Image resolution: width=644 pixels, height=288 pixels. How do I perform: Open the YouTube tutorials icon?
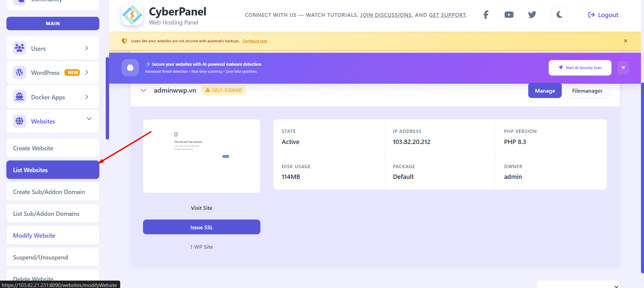[509, 15]
